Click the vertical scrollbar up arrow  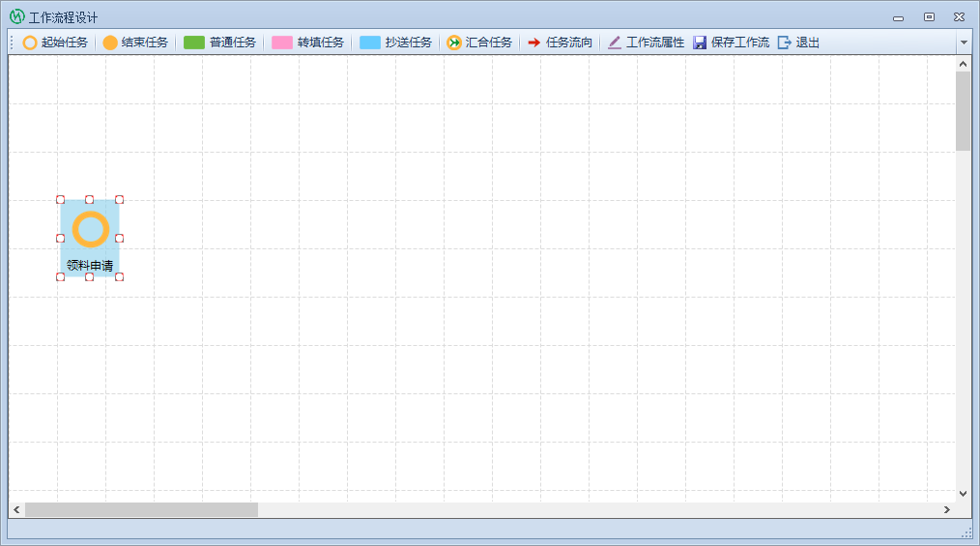[963, 64]
